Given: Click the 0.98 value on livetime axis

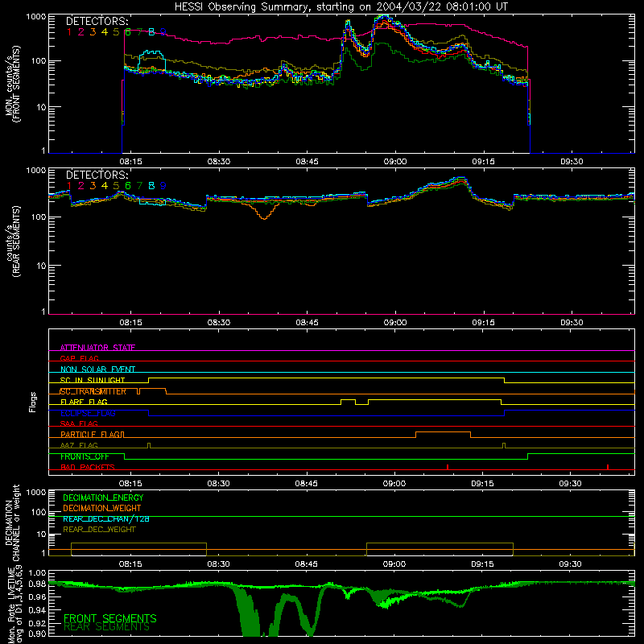Looking at the screenshot, I should pyautogui.click(x=37, y=584).
